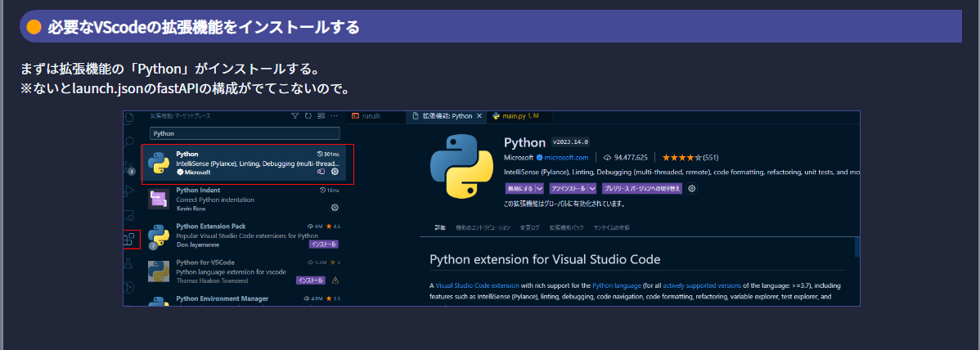This screenshot has height=350, width=980.
Task: Select Python extension by Microsoft in list
Action: (243, 163)
